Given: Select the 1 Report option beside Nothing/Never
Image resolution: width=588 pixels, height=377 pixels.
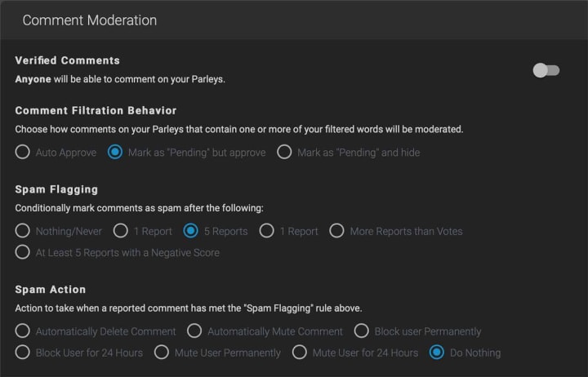Looking at the screenshot, I should tap(120, 231).
